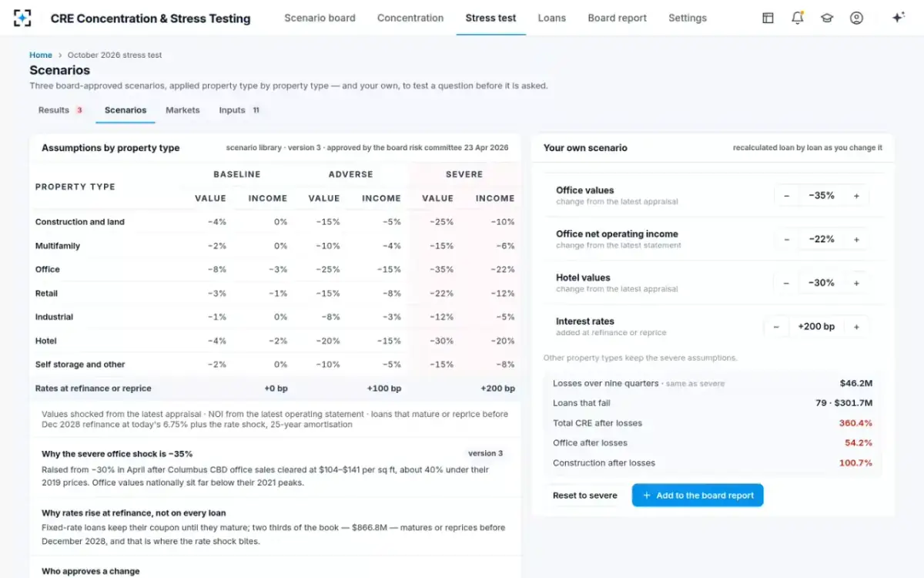This screenshot has width=924, height=578.
Task: Click the SEVERE column header
Action: [464, 174]
